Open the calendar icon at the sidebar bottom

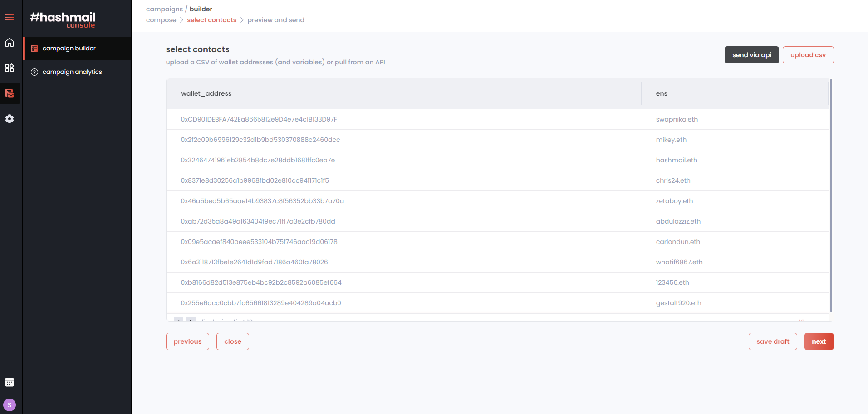[10, 382]
